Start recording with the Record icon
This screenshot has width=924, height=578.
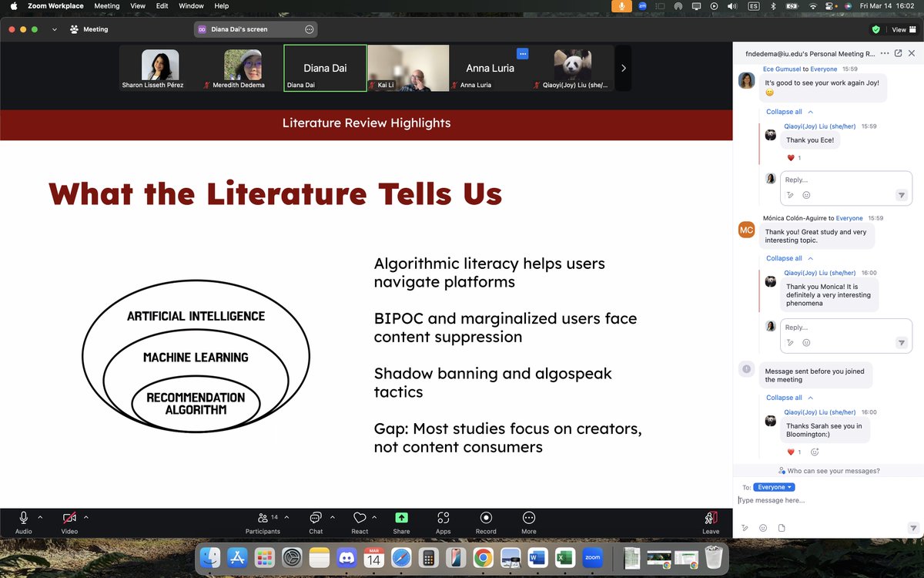pyautogui.click(x=486, y=518)
